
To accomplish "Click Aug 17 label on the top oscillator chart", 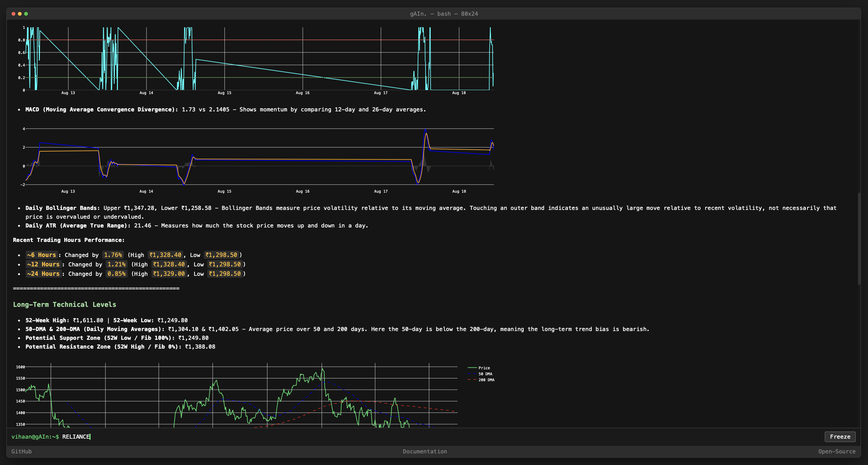I will click(381, 93).
